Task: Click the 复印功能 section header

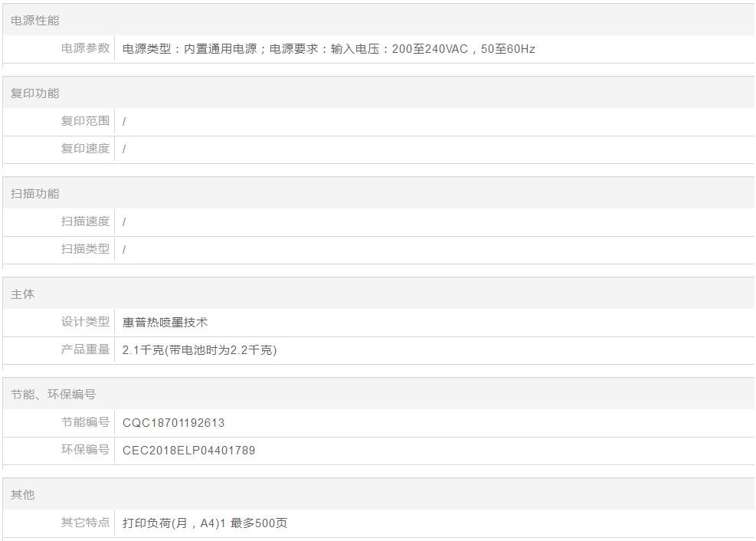Action: click(34, 93)
